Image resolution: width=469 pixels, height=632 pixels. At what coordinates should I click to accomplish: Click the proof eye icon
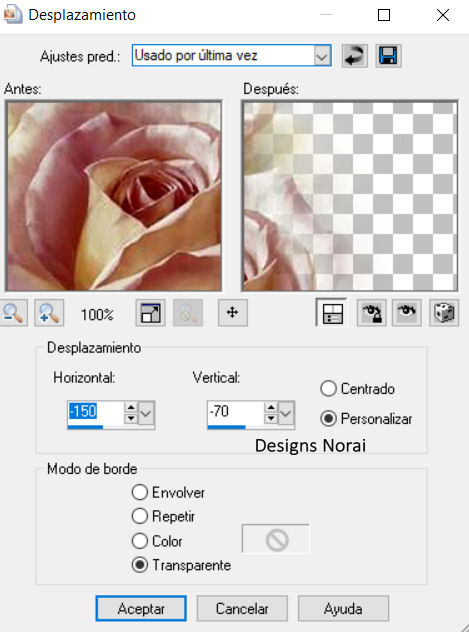(x=407, y=313)
